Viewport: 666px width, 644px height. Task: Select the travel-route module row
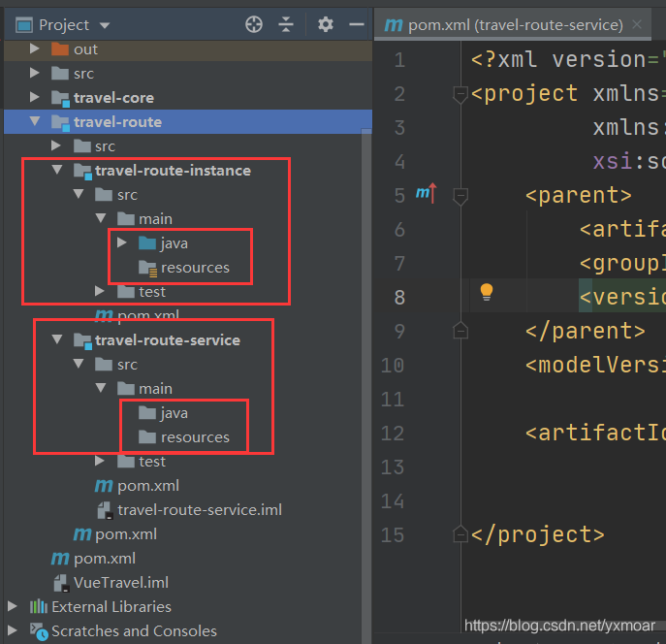click(188, 122)
